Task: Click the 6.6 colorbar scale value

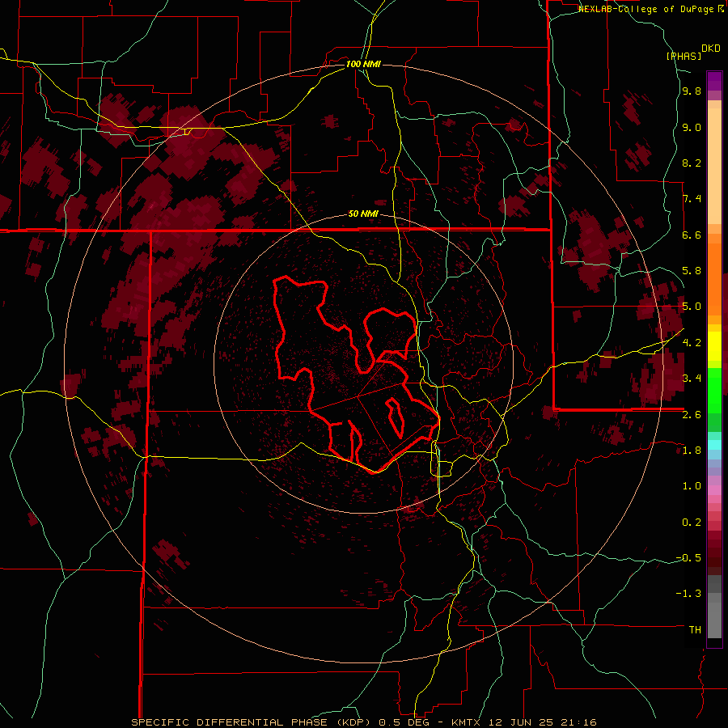Action: click(692, 235)
